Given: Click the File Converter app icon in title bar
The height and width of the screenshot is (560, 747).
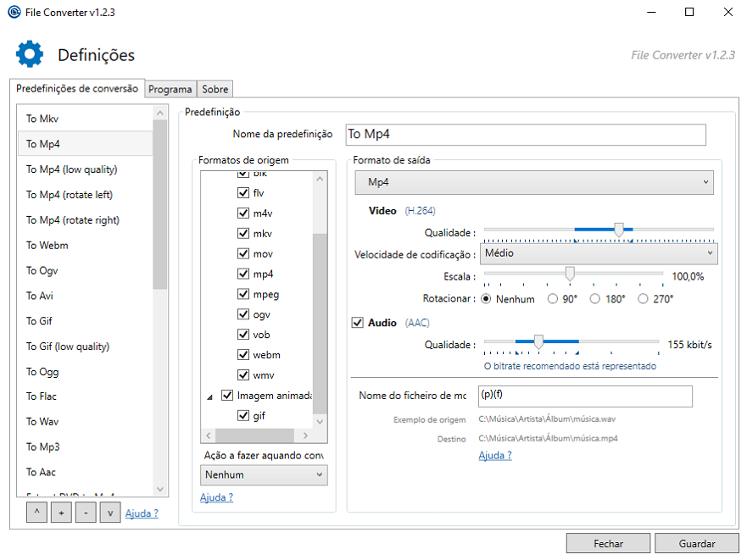Looking at the screenshot, I should point(14,12).
